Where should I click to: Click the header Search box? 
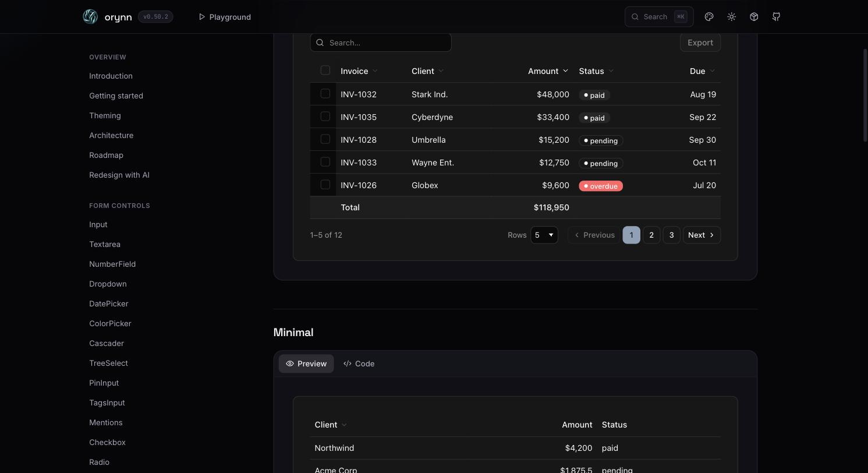point(659,17)
